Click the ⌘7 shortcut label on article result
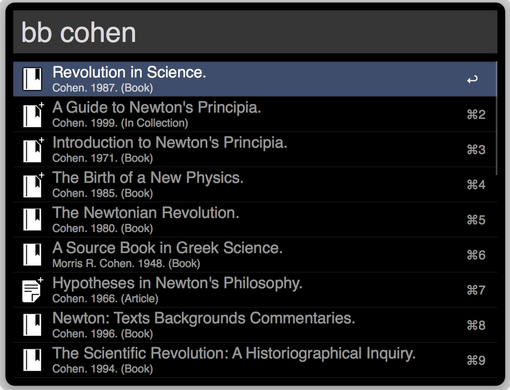510x390 pixels. 476,290
